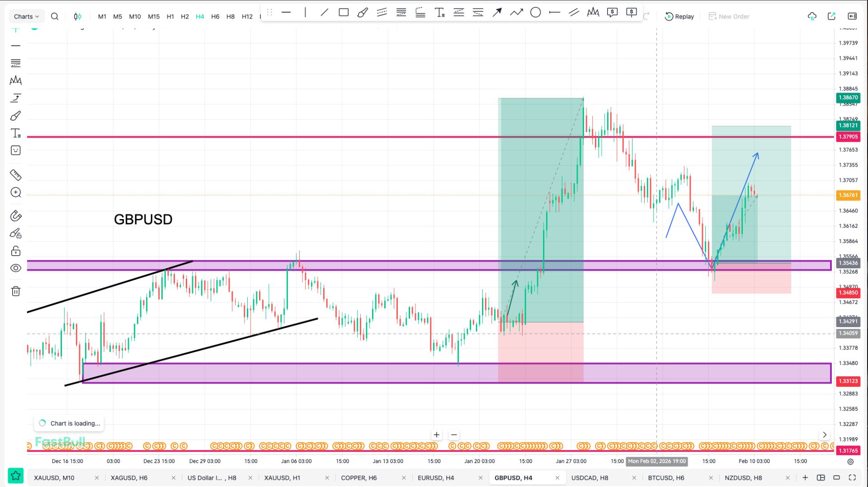Viewport: 868px width, 487px height.
Task: Toggle drawings visibility eye icon
Action: coord(16,268)
